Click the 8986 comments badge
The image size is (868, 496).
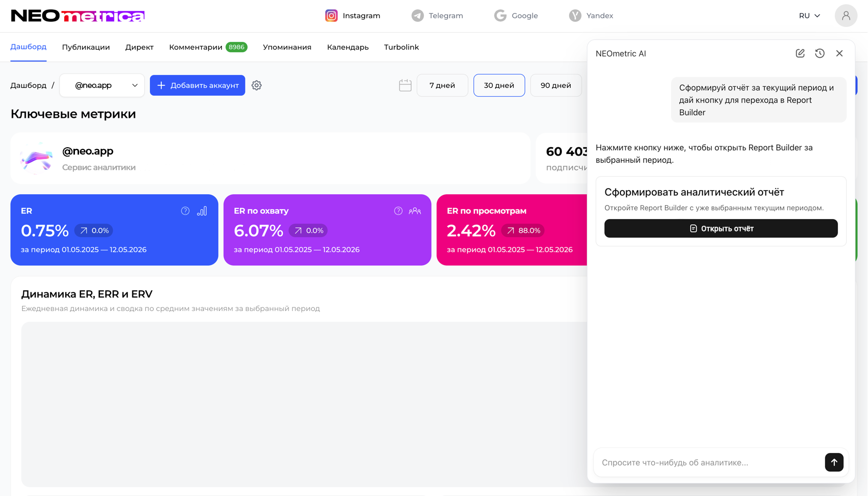(x=236, y=47)
